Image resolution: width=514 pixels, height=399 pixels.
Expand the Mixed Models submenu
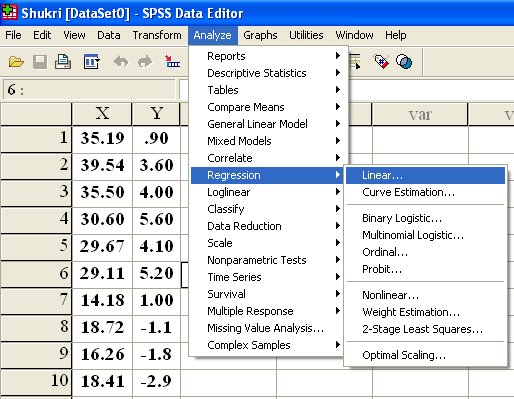point(267,141)
